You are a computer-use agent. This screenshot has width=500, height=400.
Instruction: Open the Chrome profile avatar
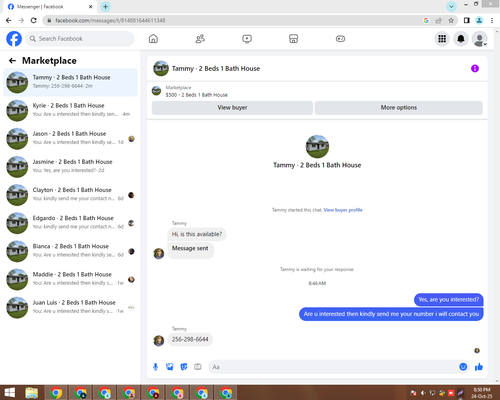click(x=479, y=20)
